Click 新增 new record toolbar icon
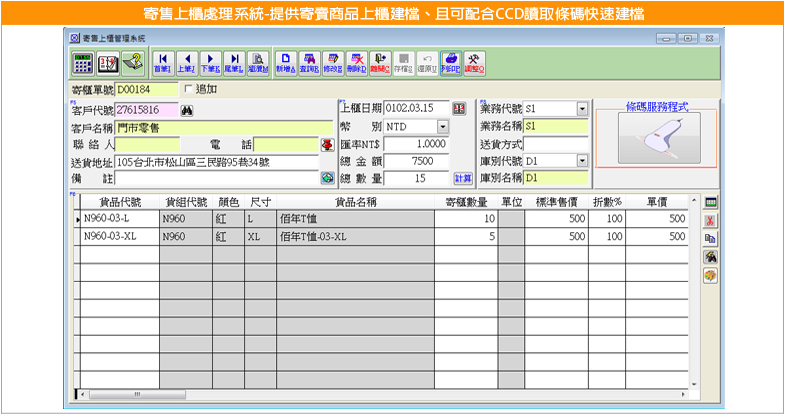The height and width of the screenshot is (416, 786). pos(286,62)
